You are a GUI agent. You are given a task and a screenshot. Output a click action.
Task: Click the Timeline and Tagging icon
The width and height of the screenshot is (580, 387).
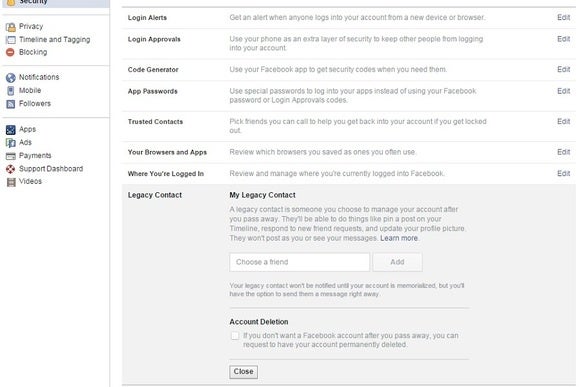(x=11, y=40)
